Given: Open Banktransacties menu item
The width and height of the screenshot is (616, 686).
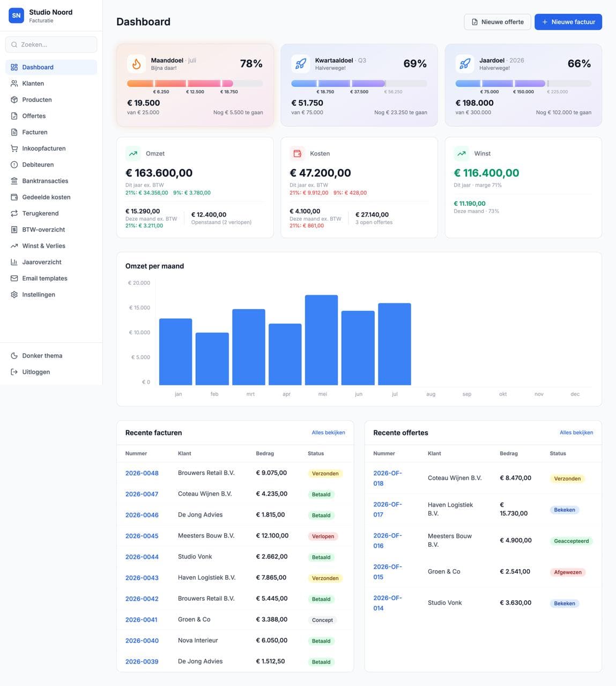Looking at the screenshot, I should [51, 181].
